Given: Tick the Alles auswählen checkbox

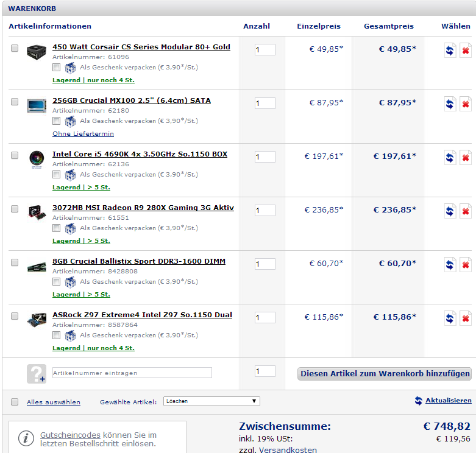Looking at the screenshot, I should pos(15,402).
